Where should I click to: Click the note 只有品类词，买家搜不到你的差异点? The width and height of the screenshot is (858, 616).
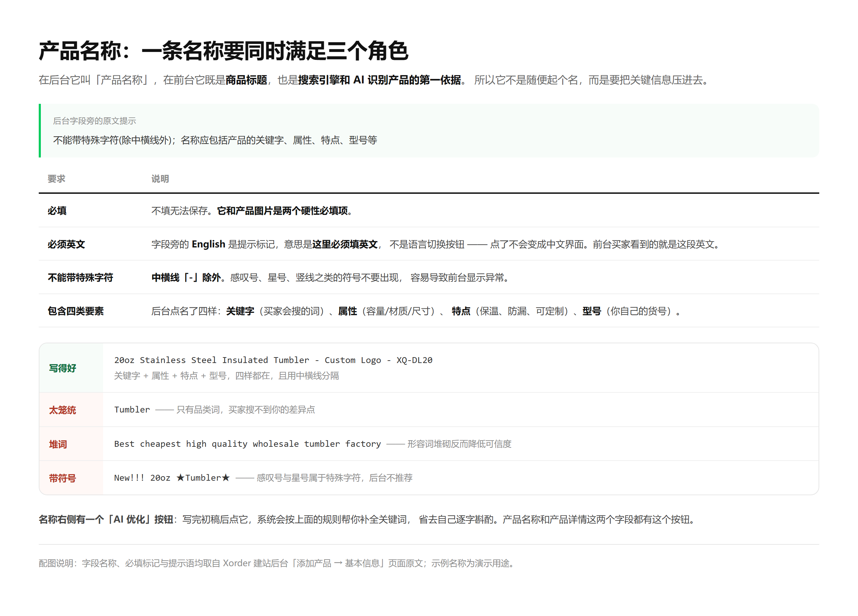point(246,409)
